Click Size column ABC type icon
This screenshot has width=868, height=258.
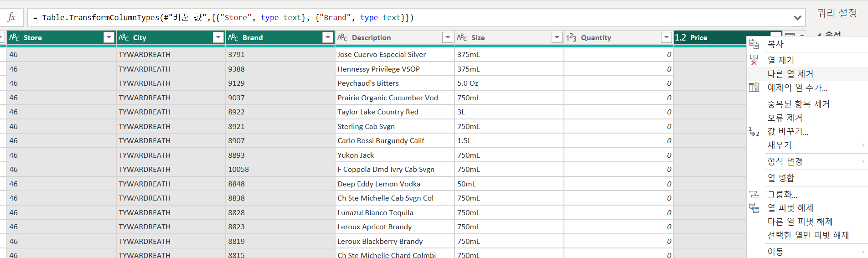coord(462,37)
